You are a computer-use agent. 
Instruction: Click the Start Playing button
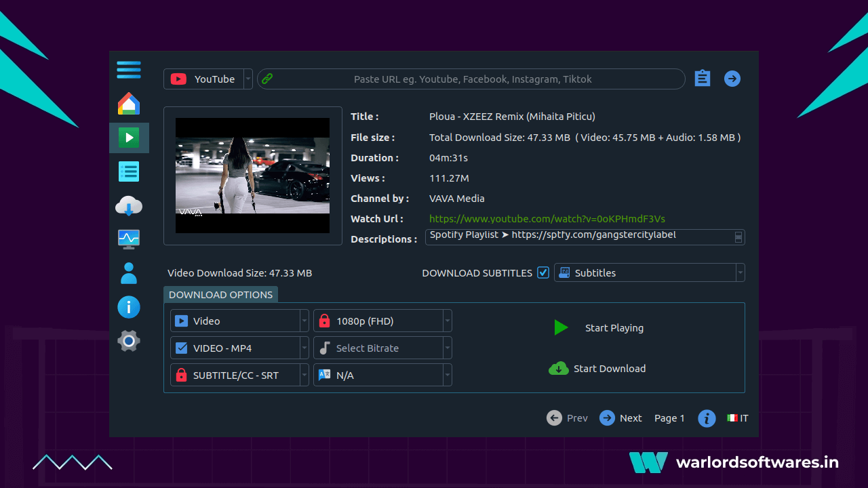(598, 328)
